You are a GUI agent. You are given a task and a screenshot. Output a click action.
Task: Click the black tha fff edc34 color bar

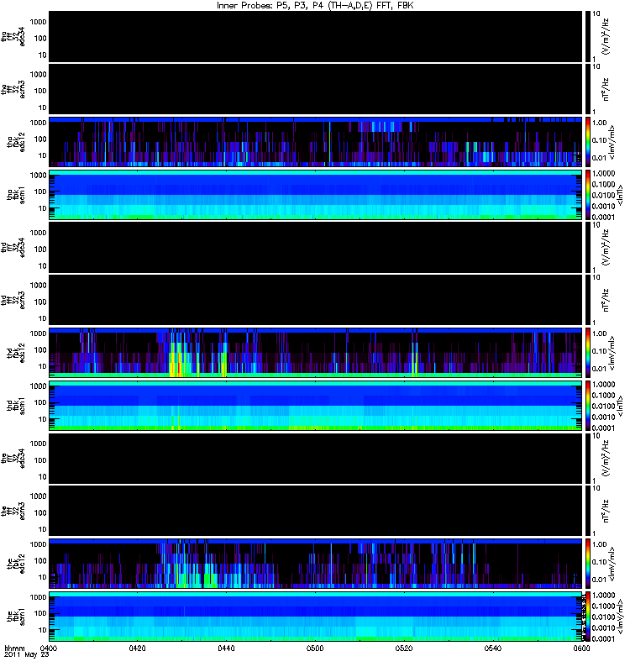[x=587, y=37]
